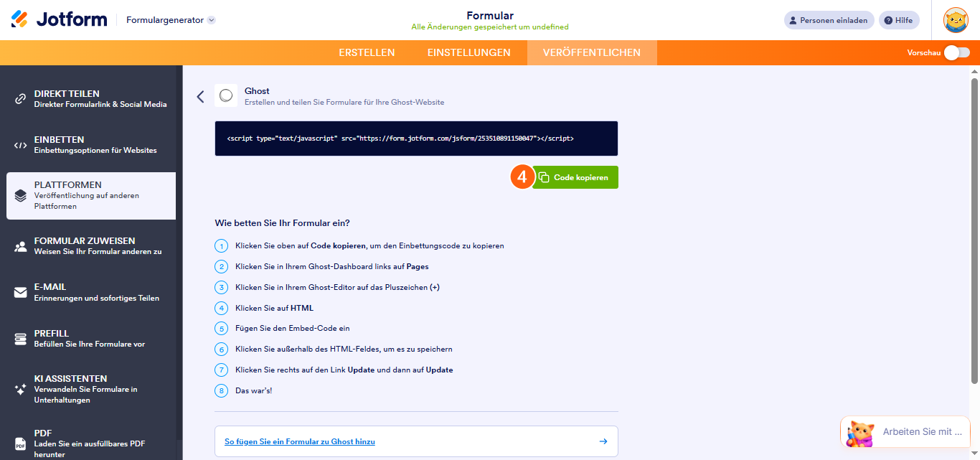Viewport: 980px width, 460px height.
Task: Click the Personen einladen button
Action: (829, 20)
